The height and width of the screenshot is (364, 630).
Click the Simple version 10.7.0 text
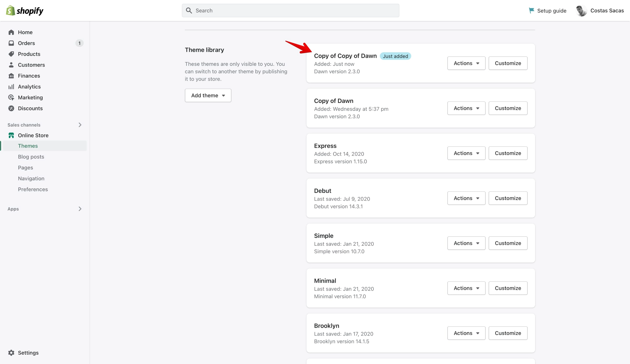pos(339,251)
